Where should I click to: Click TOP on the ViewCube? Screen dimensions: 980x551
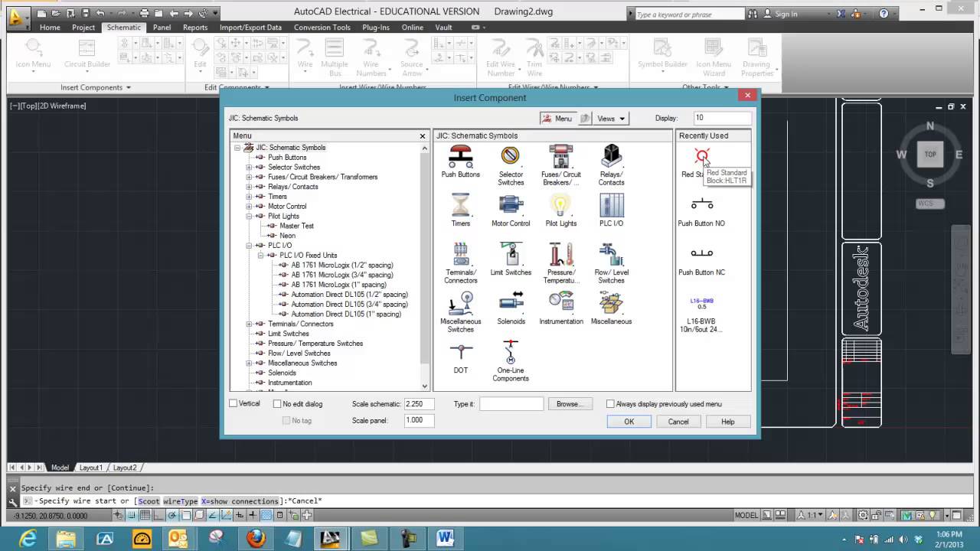click(x=930, y=154)
